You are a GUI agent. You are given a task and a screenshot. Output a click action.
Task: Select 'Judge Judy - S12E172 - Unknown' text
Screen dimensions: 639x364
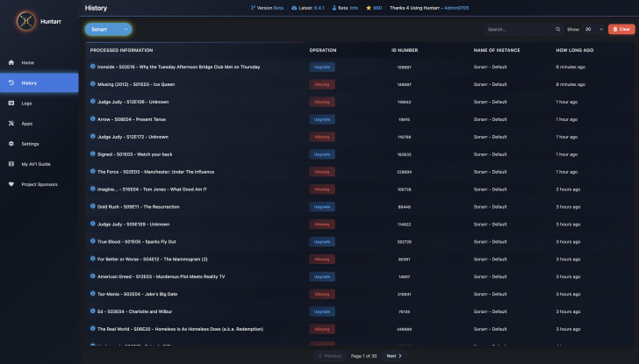[x=133, y=137]
